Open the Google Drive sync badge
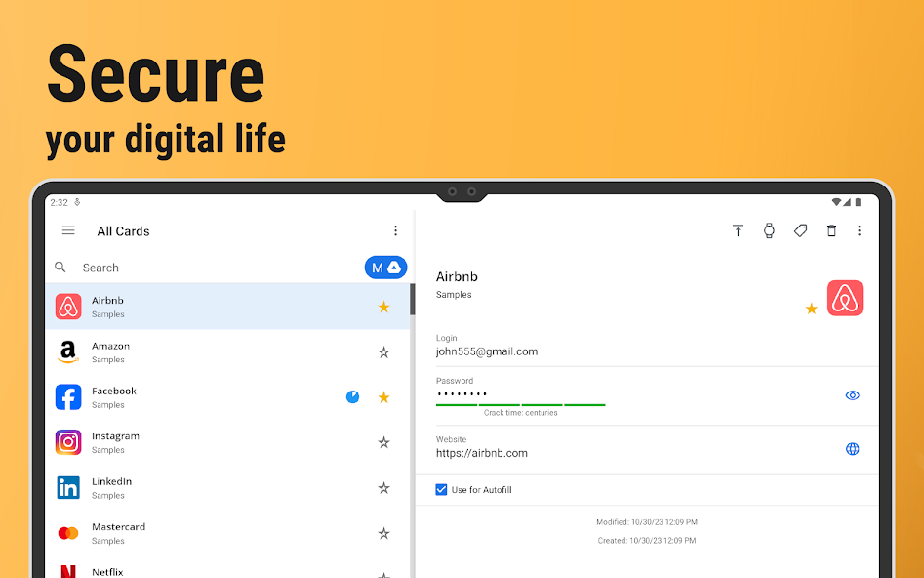This screenshot has height=578, width=924. 386,268
